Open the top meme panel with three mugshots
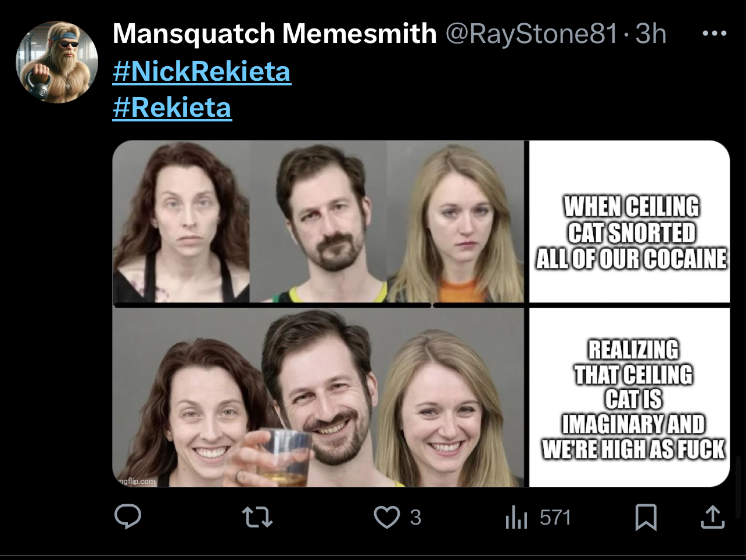The image size is (746, 560). (x=318, y=221)
